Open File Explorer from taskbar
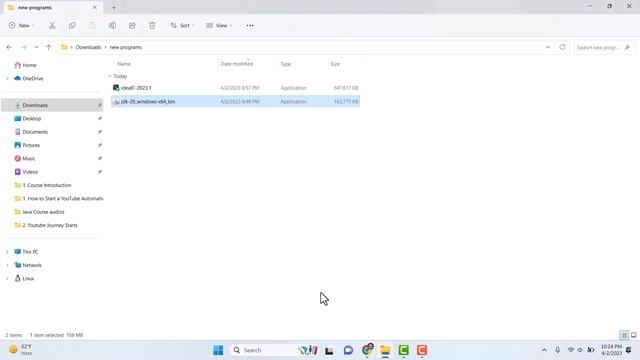Image resolution: width=640 pixels, height=360 pixels. coord(385,350)
